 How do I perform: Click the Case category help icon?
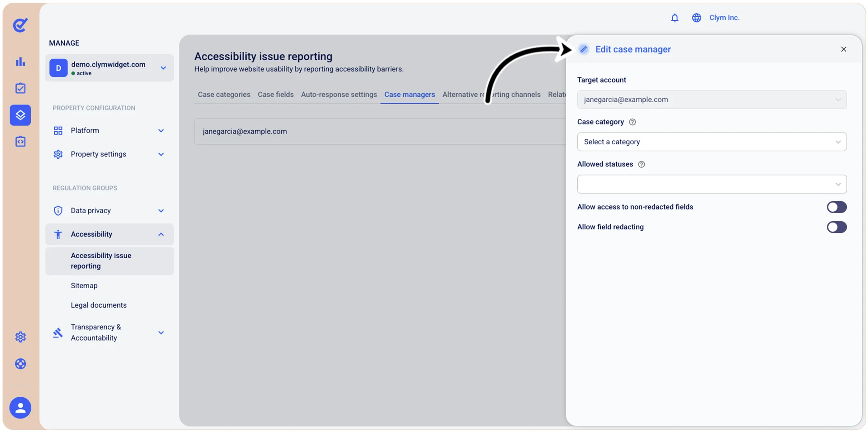pos(633,122)
